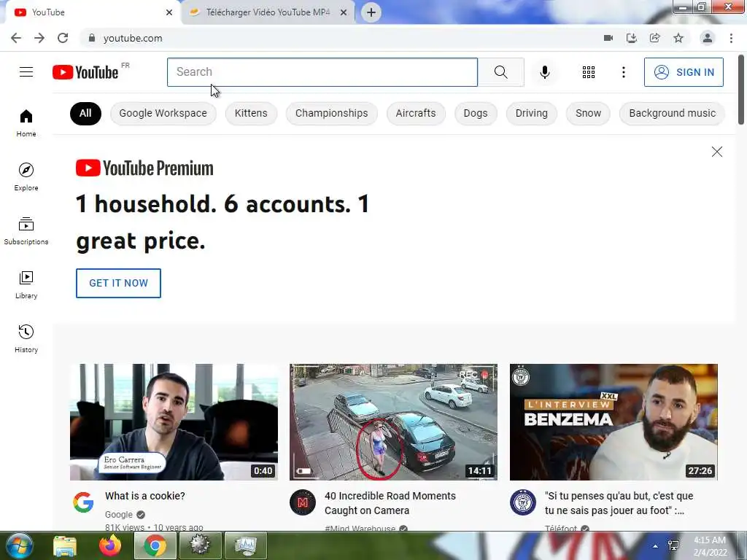The height and width of the screenshot is (560, 747).
Task: Open the Windows Start menu
Action: (18, 545)
